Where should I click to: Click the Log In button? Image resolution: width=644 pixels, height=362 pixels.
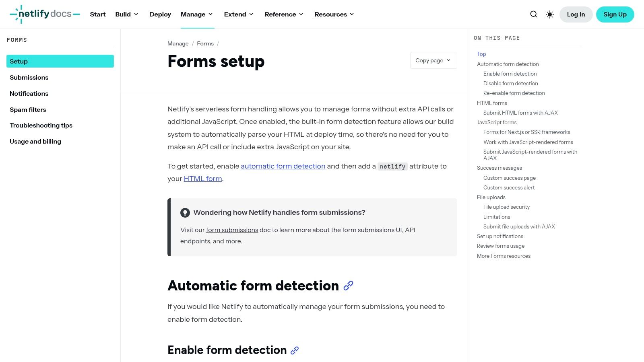click(576, 14)
